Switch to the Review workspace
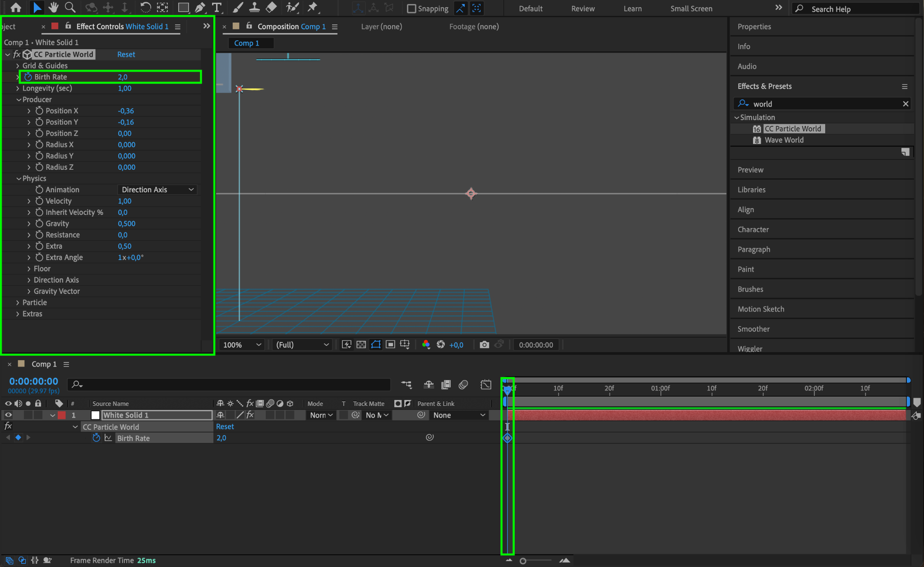Screen dimensions: 924x567 click(582, 9)
